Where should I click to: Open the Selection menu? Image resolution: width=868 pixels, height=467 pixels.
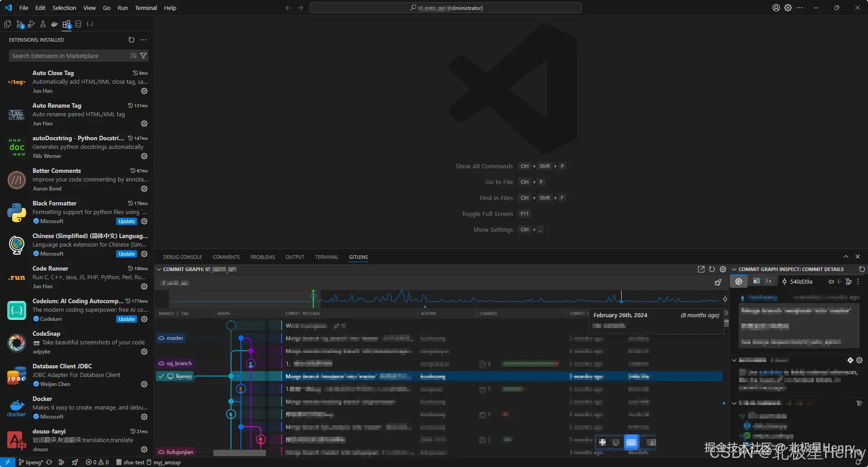[x=64, y=8]
